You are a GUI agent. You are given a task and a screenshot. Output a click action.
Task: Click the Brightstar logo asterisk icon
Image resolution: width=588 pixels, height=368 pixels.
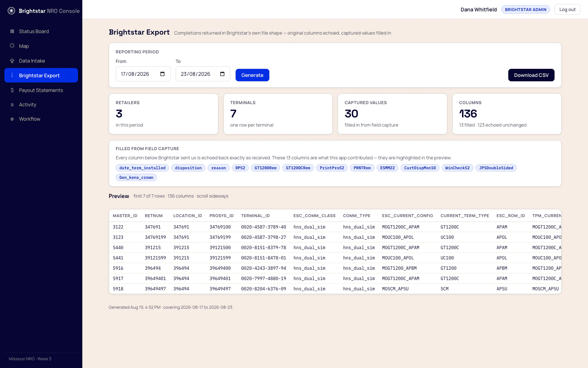(11, 11)
